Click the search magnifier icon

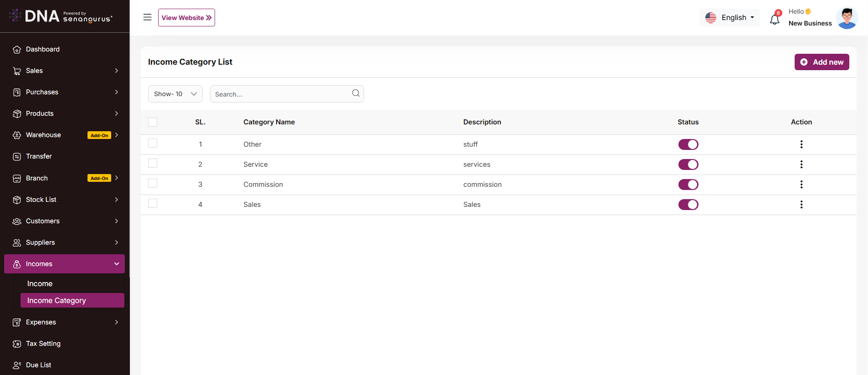coord(356,93)
